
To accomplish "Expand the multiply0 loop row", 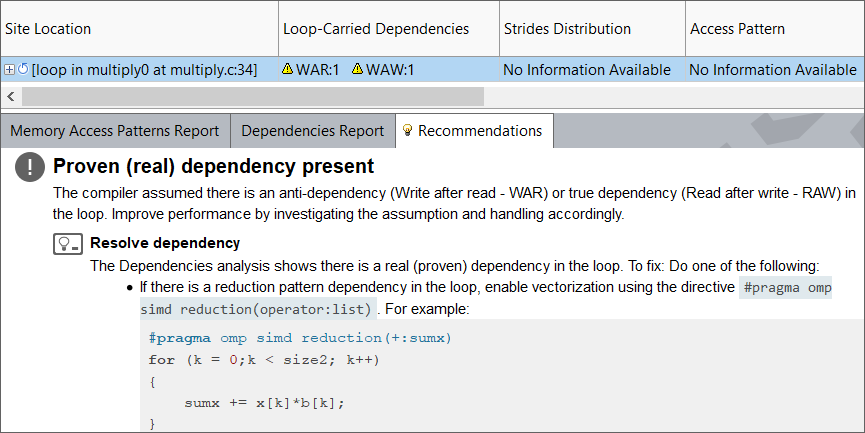I will (9, 70).
